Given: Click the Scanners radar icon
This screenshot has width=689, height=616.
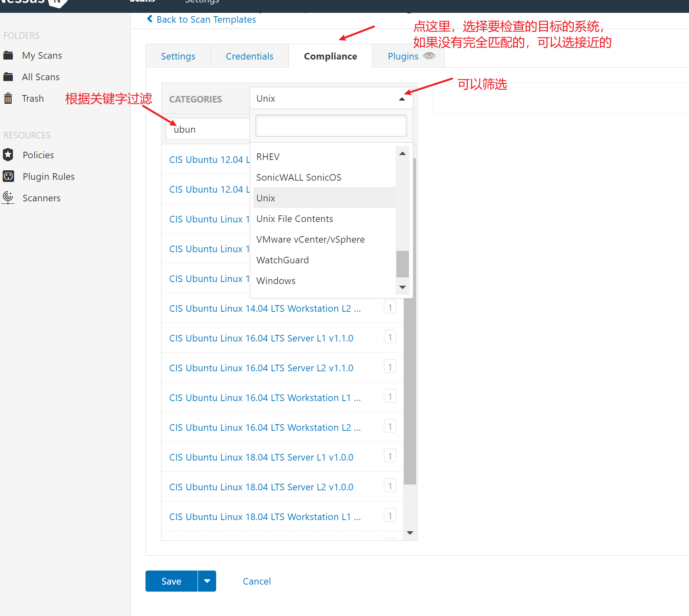Looking at the screenshot, I should [8, 198].
